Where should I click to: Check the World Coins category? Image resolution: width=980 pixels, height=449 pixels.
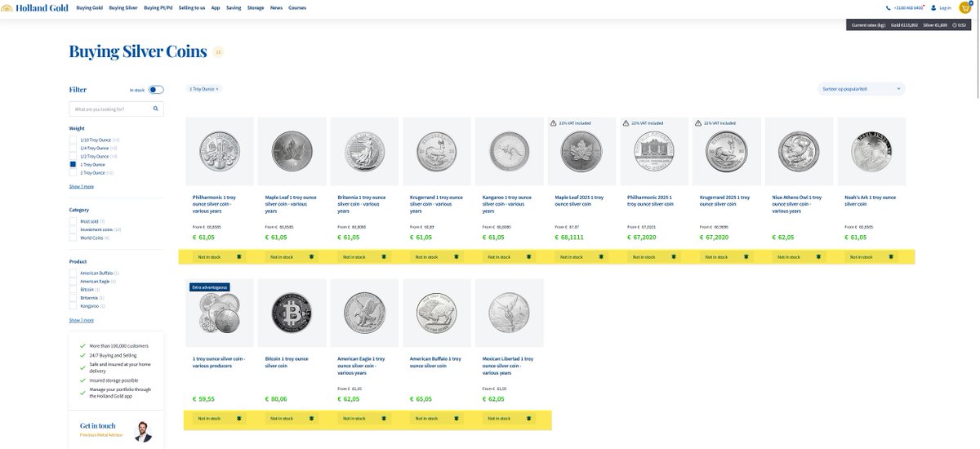[73, 238]
